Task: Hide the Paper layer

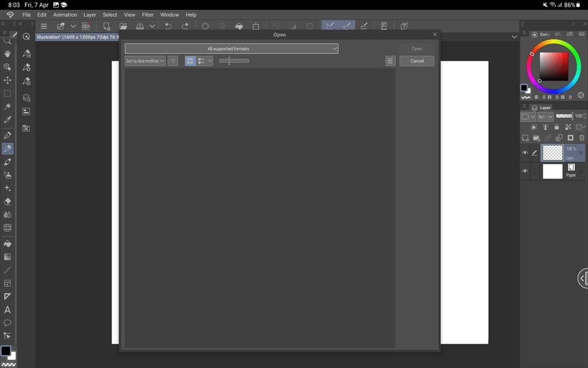Action: pos(525,171)
